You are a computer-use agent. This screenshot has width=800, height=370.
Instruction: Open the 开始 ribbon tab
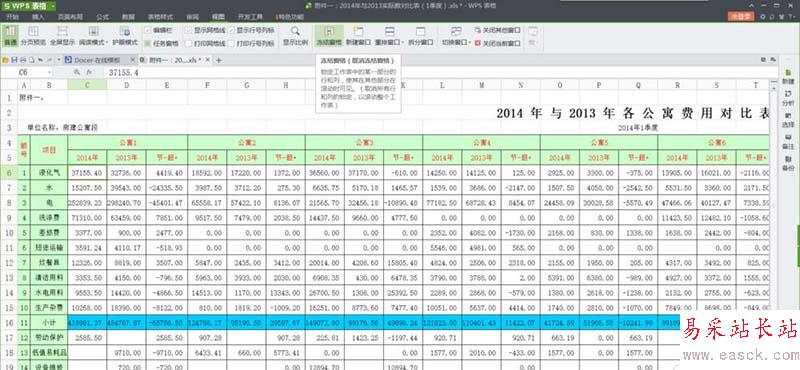tap(13, 17)
